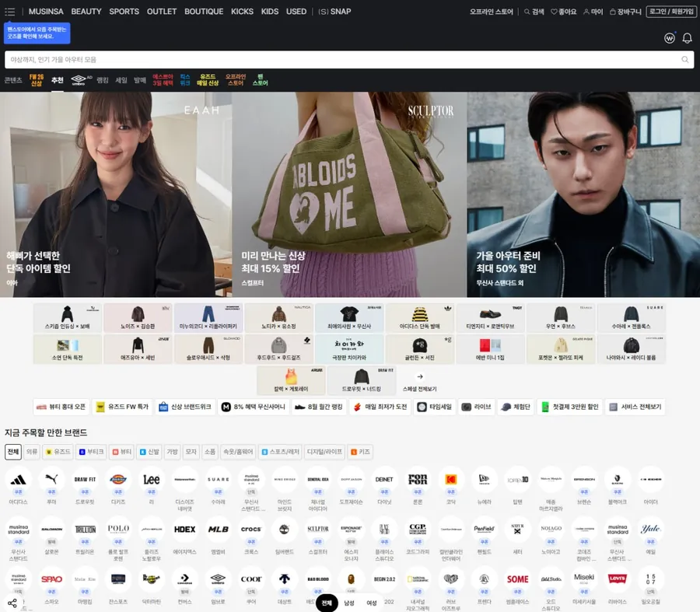Switch the gender filter to 남성
Screen dimensions: 700x612
coord(349,603)
